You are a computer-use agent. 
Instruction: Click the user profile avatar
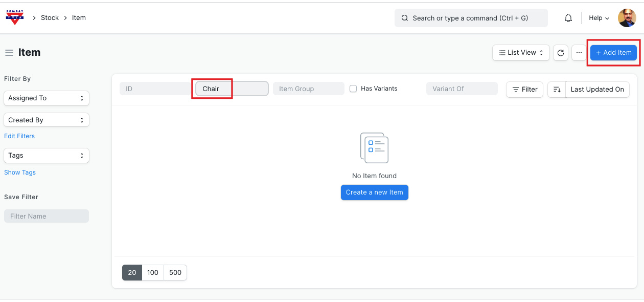click(627, 18)
